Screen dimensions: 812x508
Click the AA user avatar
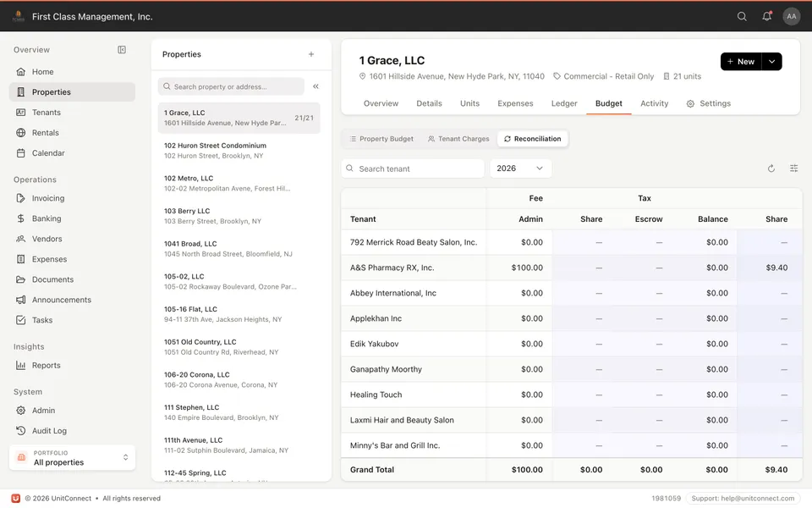pyautogui.click(x=792, y=17)
